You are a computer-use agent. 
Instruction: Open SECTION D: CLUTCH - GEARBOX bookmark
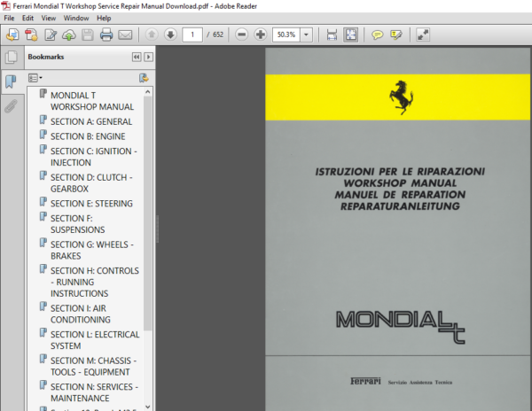click(91, 183)
